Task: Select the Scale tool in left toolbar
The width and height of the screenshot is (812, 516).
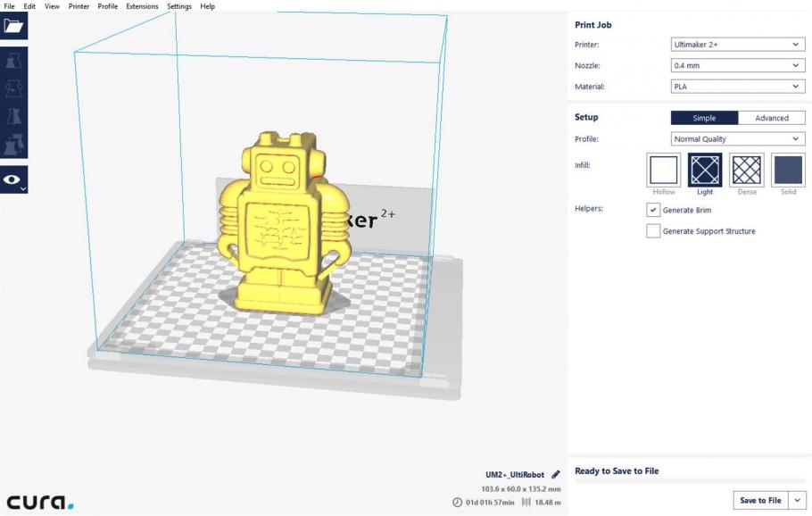Action: pos(13,89)
